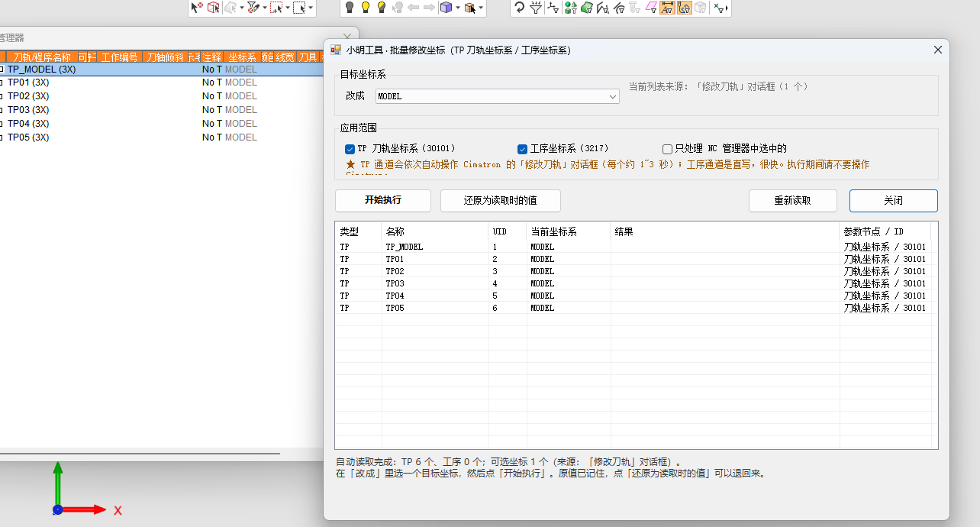Close the NC manager panel

pyautogui.click(x=347, y=37)
